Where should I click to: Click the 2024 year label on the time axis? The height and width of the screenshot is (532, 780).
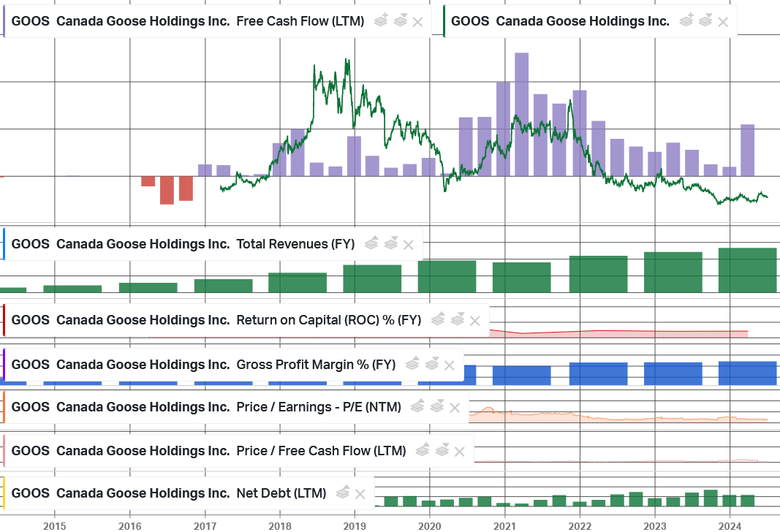(x=730, y=525)
